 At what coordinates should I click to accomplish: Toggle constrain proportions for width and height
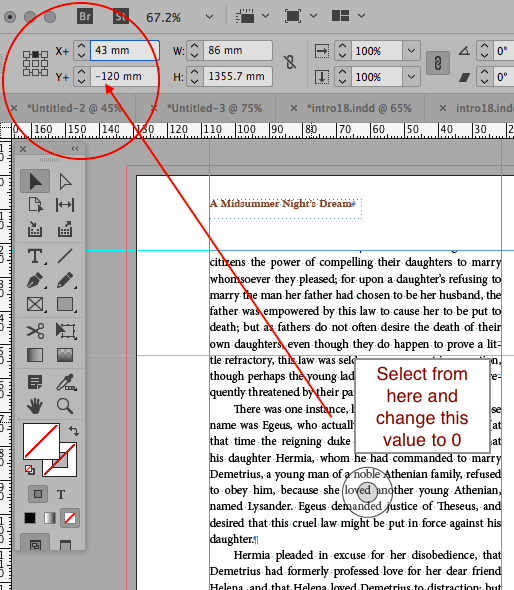(290, 62)
